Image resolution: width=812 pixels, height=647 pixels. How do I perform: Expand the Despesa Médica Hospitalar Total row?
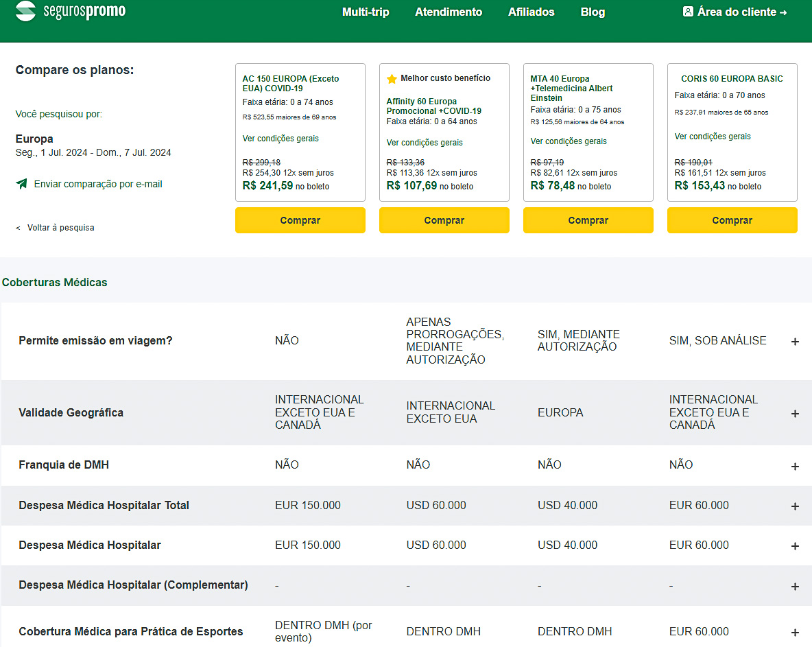point(795,506)
